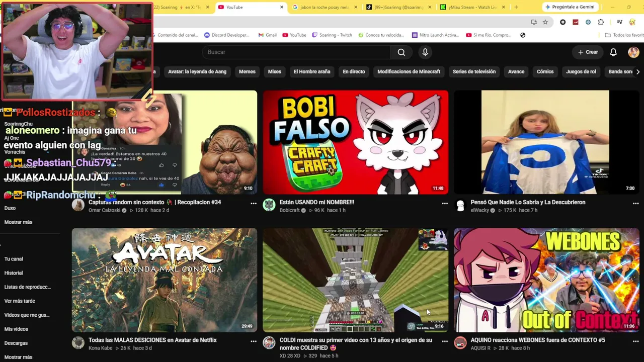Viewport: 644px width, 362px height.
Task: Open options for 'Capturas random sin contexto' video
Action: (254, 204)
